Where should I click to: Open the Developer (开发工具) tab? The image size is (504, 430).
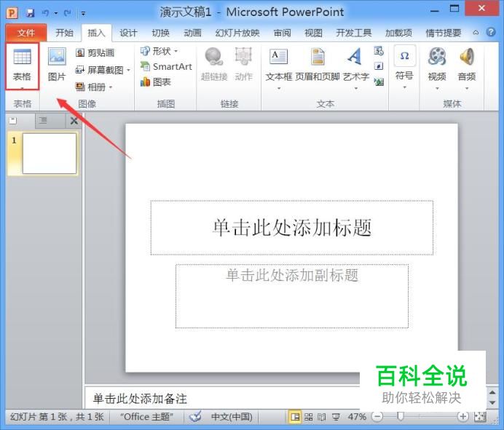(353, 33)
